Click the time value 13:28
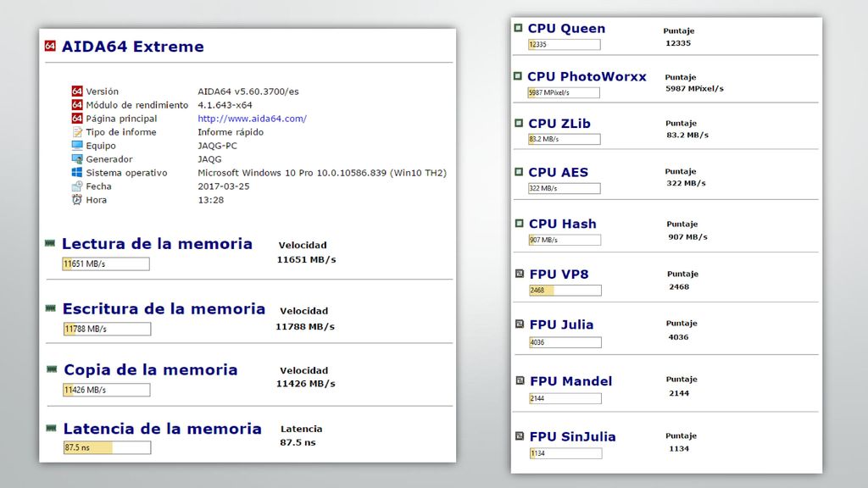Screen dimensions: 868x488 211,200
